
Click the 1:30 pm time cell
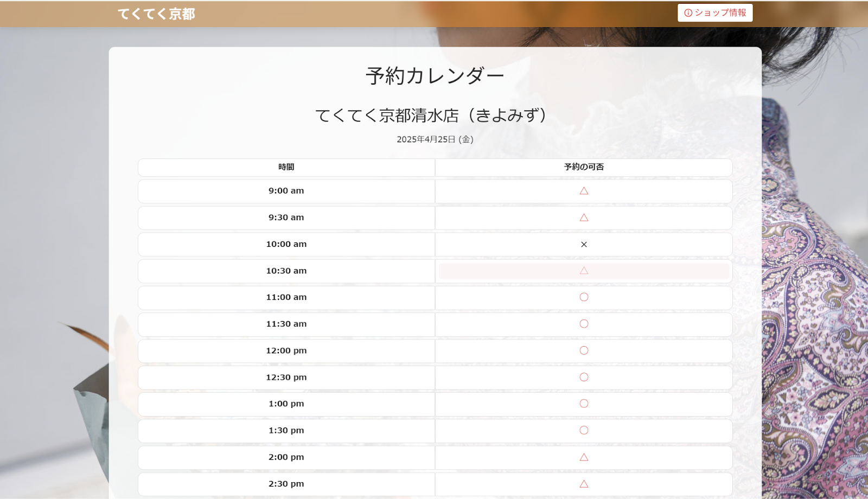coord(286,430)
